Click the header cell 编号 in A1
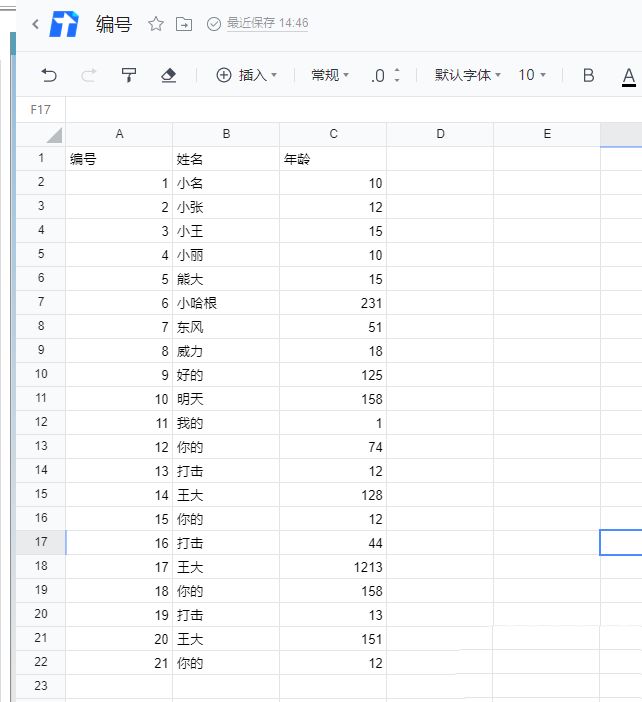The image size is (642, 702). [x=119, y=159]
